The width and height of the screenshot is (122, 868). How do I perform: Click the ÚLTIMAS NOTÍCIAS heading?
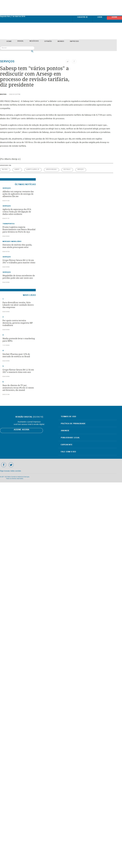point(25,184)
